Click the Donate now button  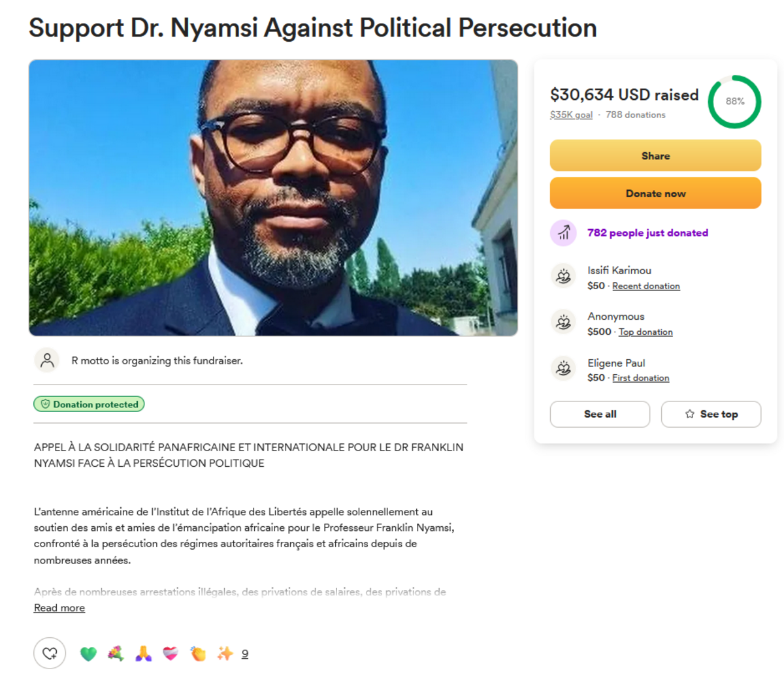pyautogui.click(x=655, y=193)
